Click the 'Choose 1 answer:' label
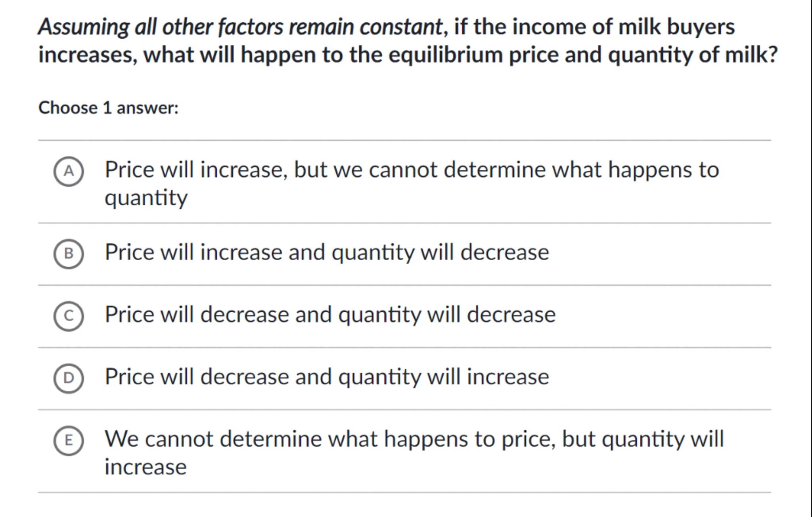 [108, 108]
